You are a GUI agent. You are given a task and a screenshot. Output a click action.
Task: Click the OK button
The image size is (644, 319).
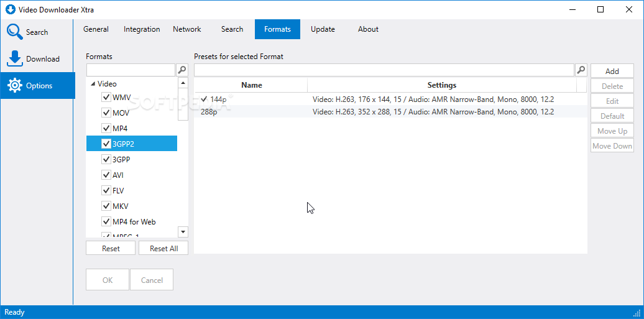[108, 280]
